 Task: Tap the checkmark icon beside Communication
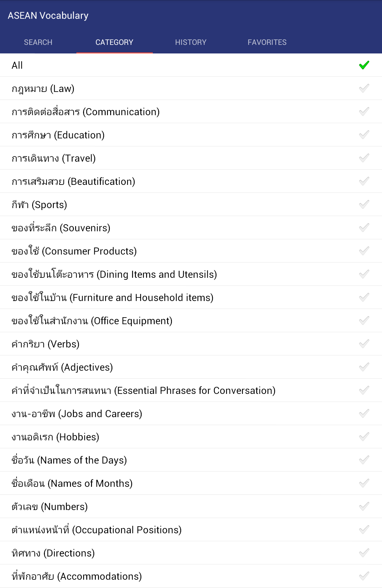point(364,112)
